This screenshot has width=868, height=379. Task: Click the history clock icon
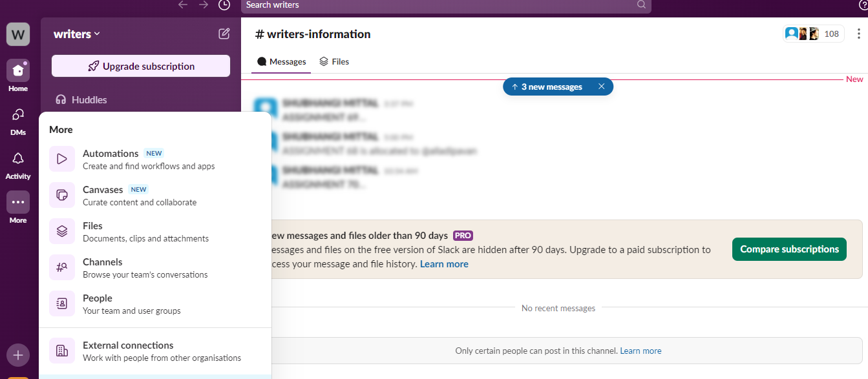point(224,5)
